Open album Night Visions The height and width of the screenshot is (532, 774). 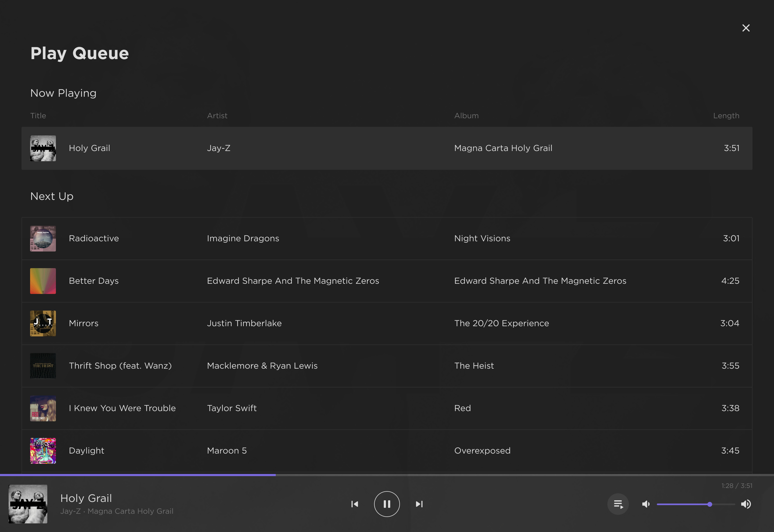(x=482, y=238)
